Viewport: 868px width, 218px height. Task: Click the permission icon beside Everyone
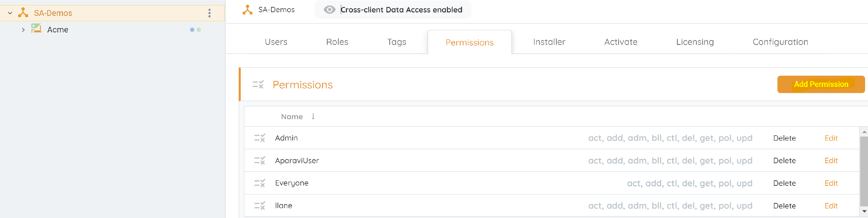pyautogui.click(x=260, y=183)
